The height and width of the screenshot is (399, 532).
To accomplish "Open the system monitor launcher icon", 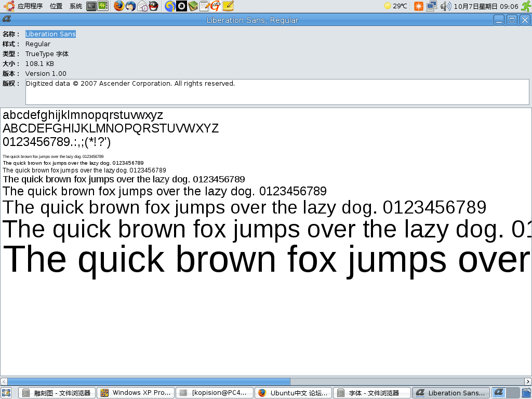I will pyautogui.click(x=103, y=6).
